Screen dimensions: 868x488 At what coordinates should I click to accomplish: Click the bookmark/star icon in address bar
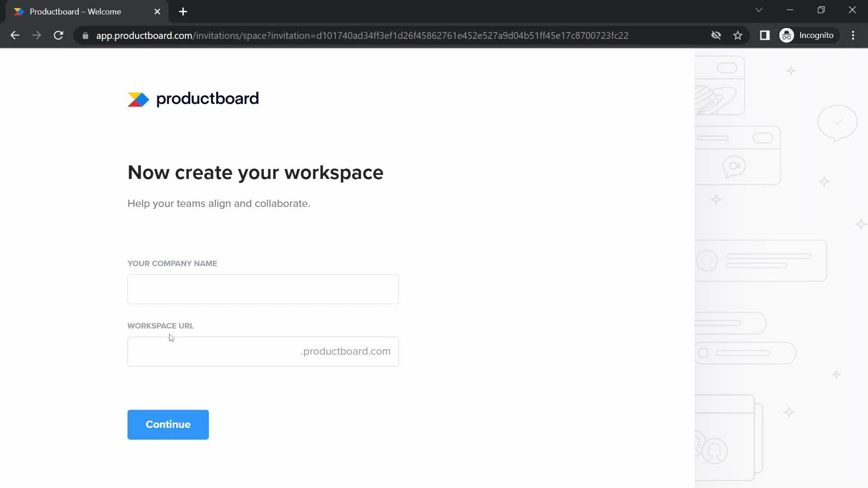739,36
